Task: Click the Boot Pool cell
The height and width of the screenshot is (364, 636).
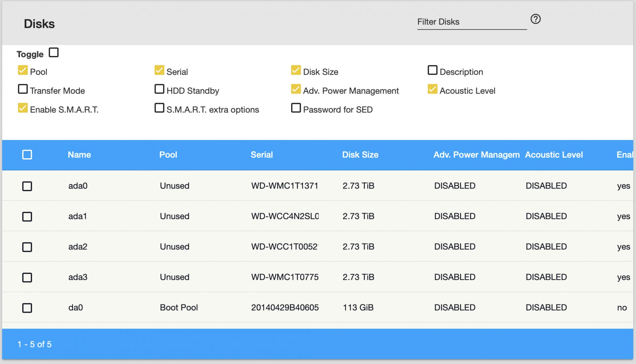Action: [x=179, y=308]
